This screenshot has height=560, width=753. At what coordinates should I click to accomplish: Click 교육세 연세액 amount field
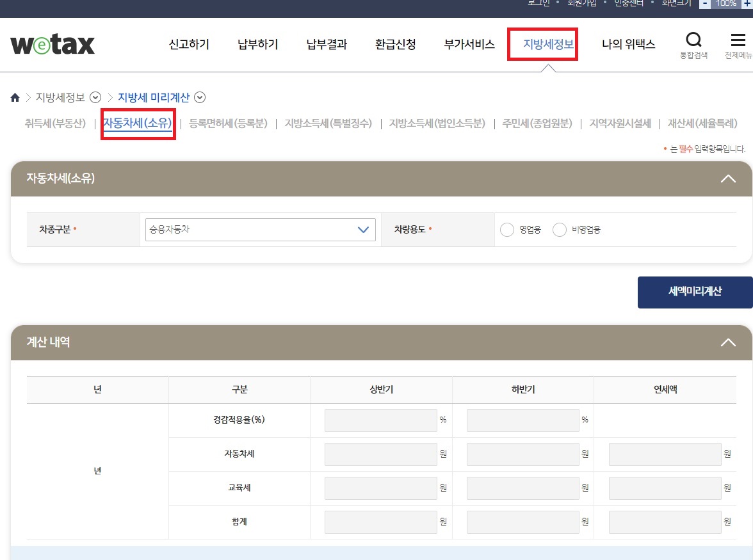point(665,488)
